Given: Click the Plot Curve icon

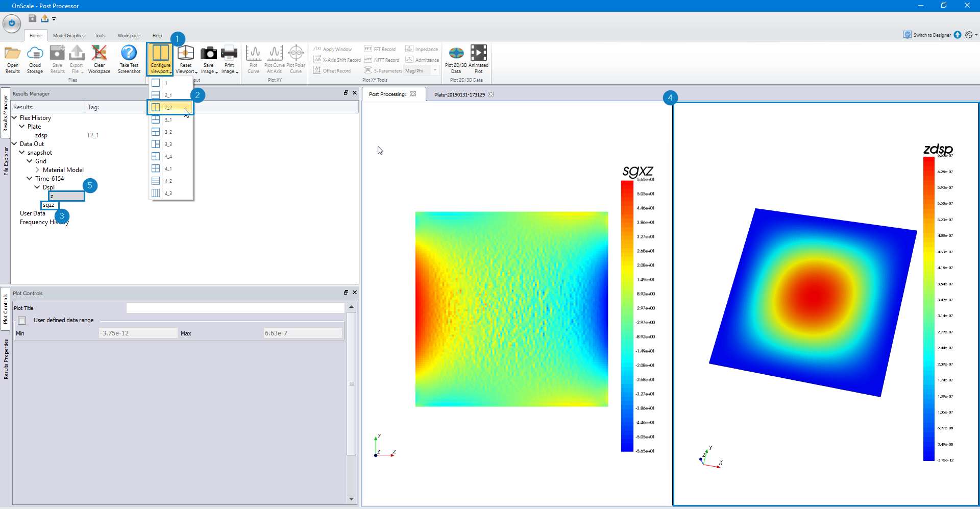Looking at the screenshot, I should (253, 53).
